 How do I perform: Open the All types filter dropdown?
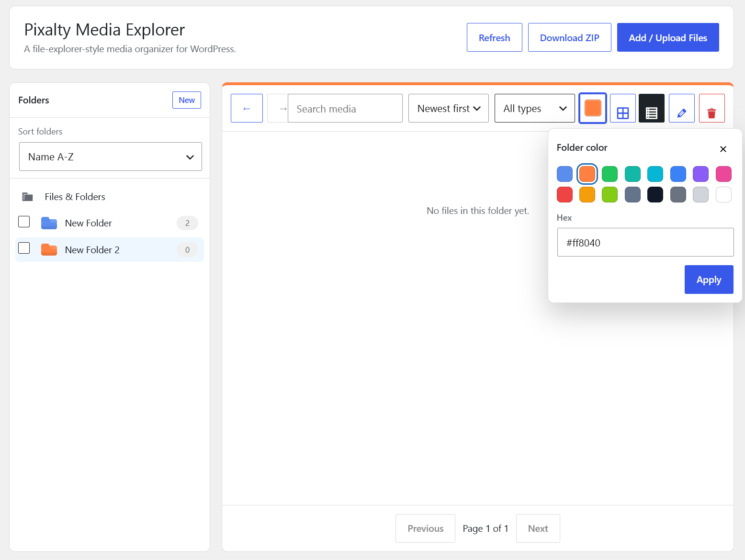[x=535, y=108]
